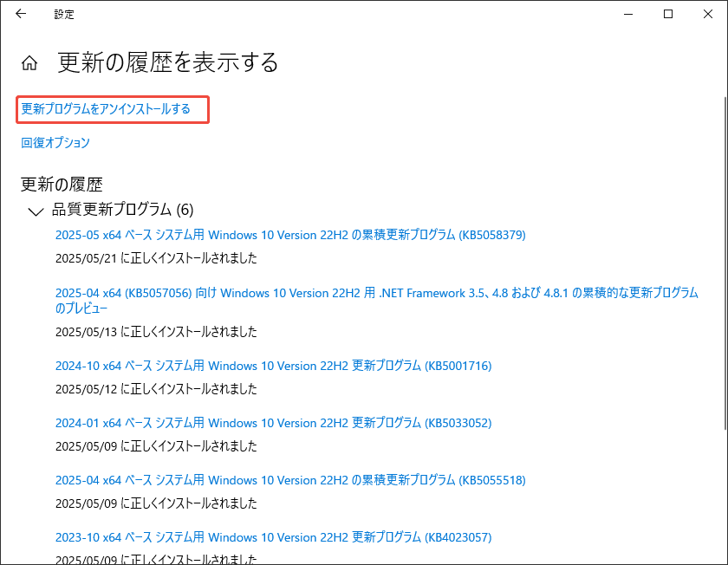The width and height of the screenshot is (728, 565).
Task: Minimize the Settings window
Action: [x=628, y=14]
